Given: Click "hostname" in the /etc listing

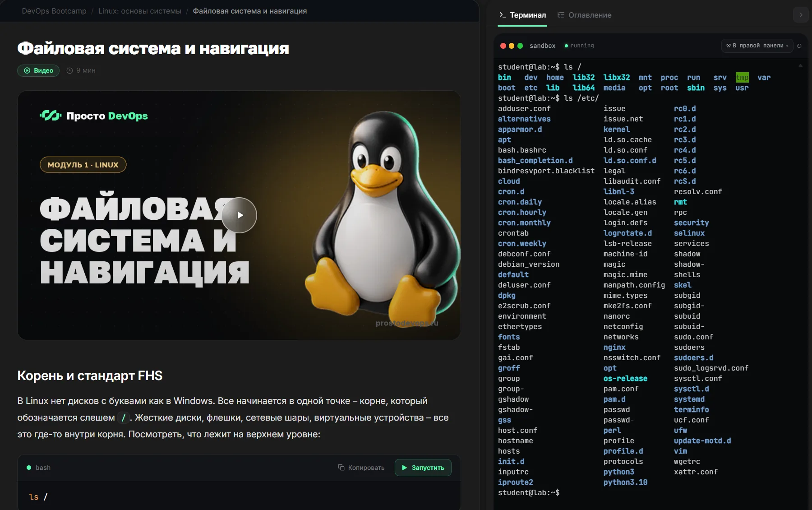Looking at the screenshot, I should coord(516,441).
